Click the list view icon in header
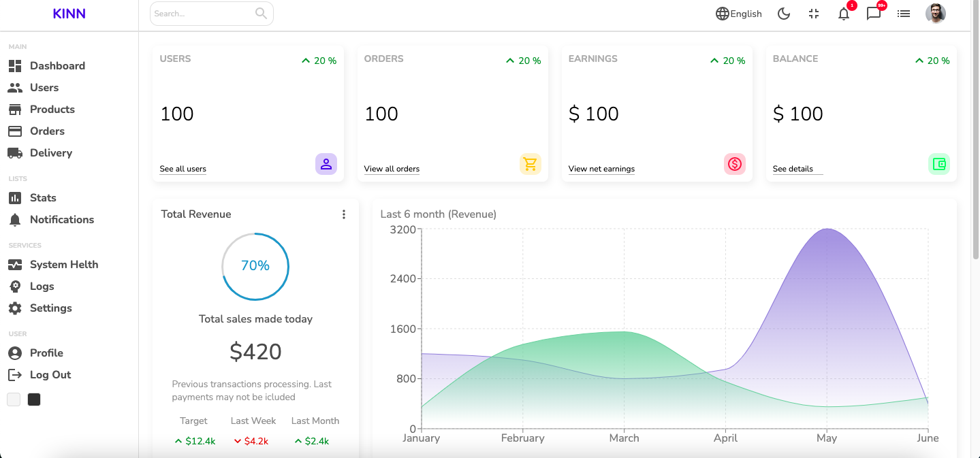Viewport: 980px width, 458px height. point(904,14)
